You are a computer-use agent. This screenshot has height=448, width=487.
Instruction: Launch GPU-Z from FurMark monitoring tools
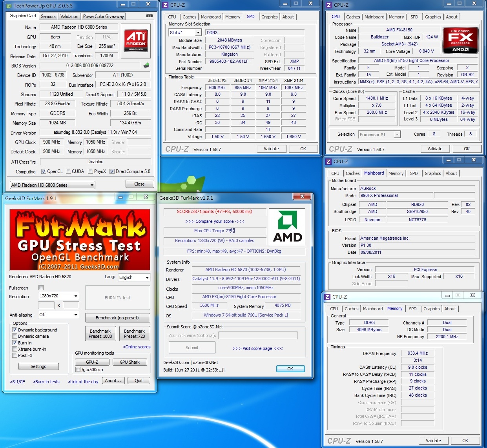click(x=92, y=362)
